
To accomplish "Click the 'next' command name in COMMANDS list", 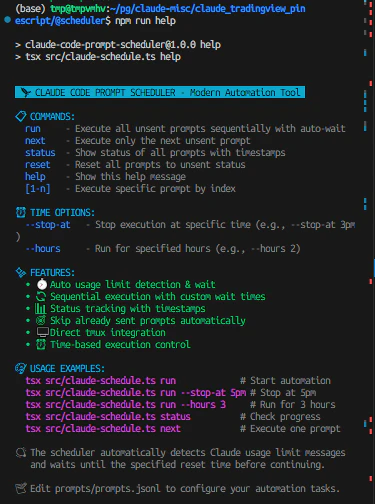I will (x=35, y=141).
